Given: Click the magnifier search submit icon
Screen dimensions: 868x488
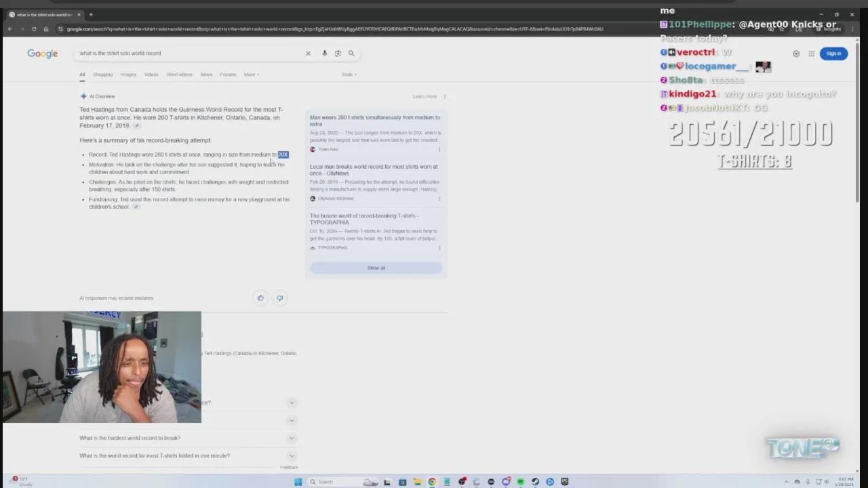Looking at the screenshot, I should pyautogui.click(x=351, y=54).
